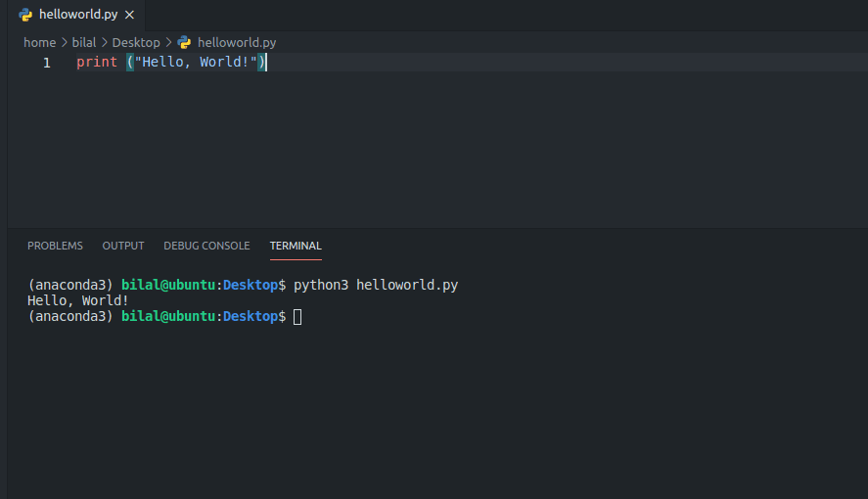
Task: Show the DEBUG CONSOLE tab
Action: point(206,246)
